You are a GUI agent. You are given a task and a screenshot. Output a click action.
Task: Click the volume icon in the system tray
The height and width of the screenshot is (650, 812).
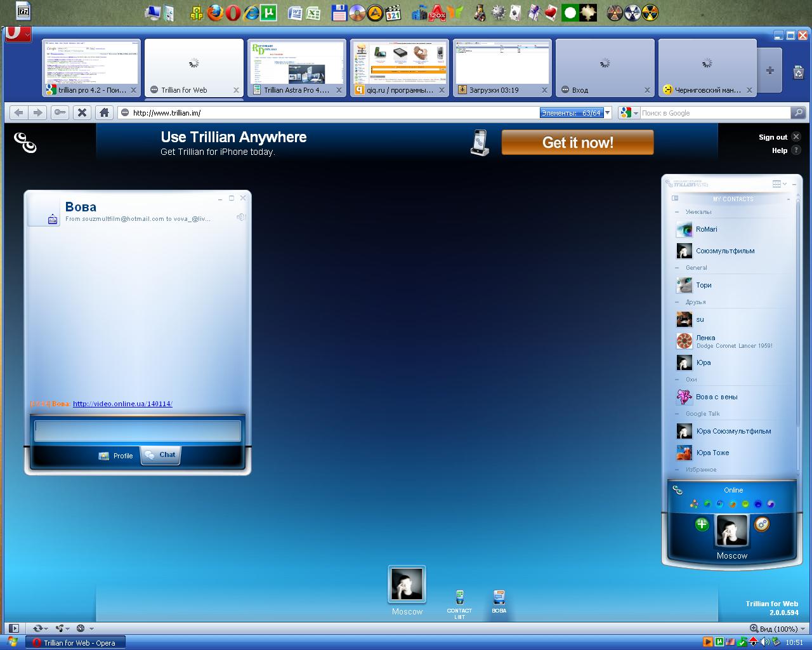(764, 642)
